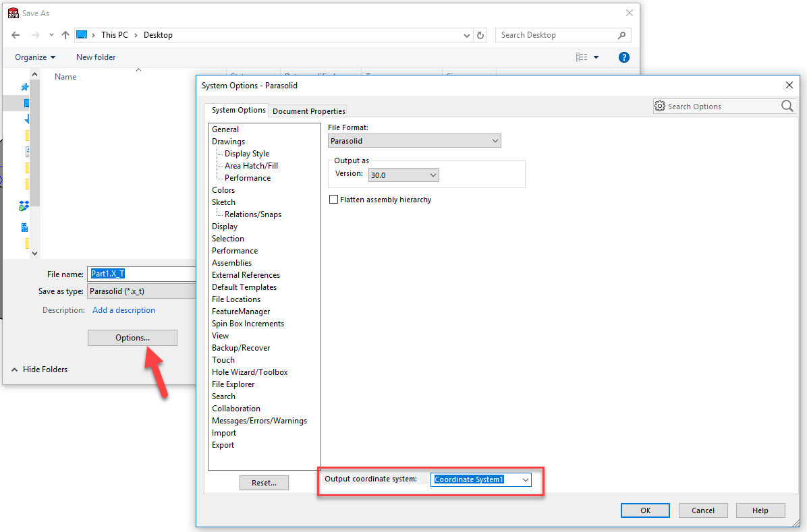This screenshot has width=807, height=532.
Task: Switch to the Document Properties tab
Action: coord(308,111)
